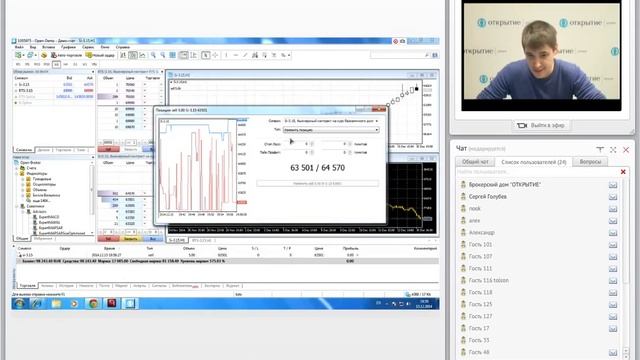Open the 'Тип' dropdown in order dialog

point(331,130)
